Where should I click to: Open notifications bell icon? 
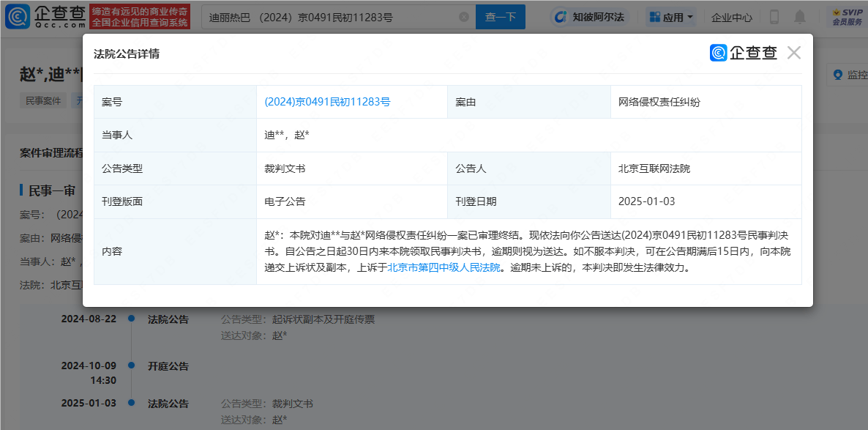click(x=800, y=17)
